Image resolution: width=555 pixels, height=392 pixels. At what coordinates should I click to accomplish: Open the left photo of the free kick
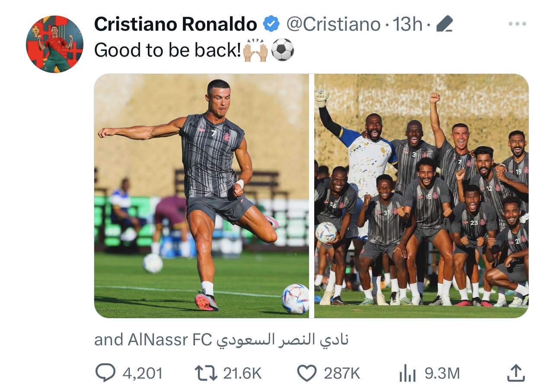pyautogui.click(x=201, y=196)
